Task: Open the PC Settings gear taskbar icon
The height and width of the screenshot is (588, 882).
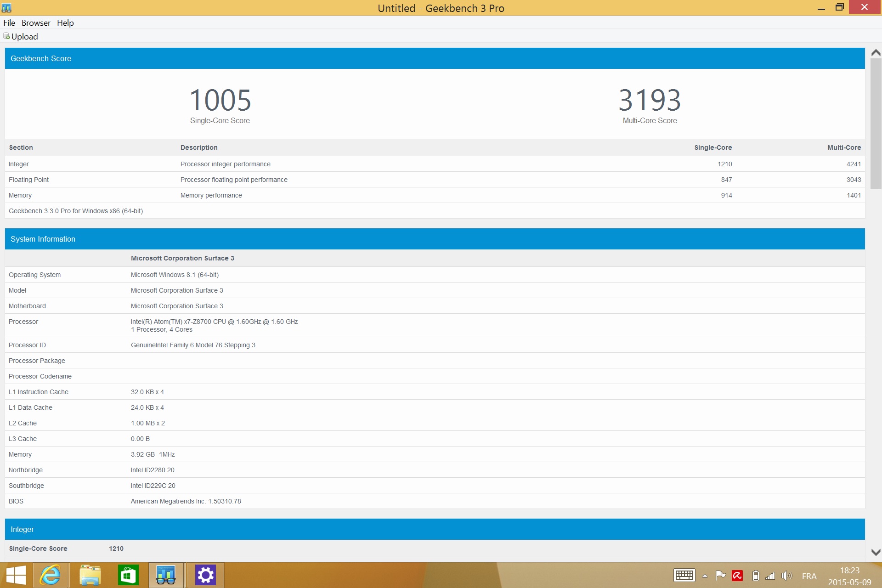Action: [x=205, y=575]
